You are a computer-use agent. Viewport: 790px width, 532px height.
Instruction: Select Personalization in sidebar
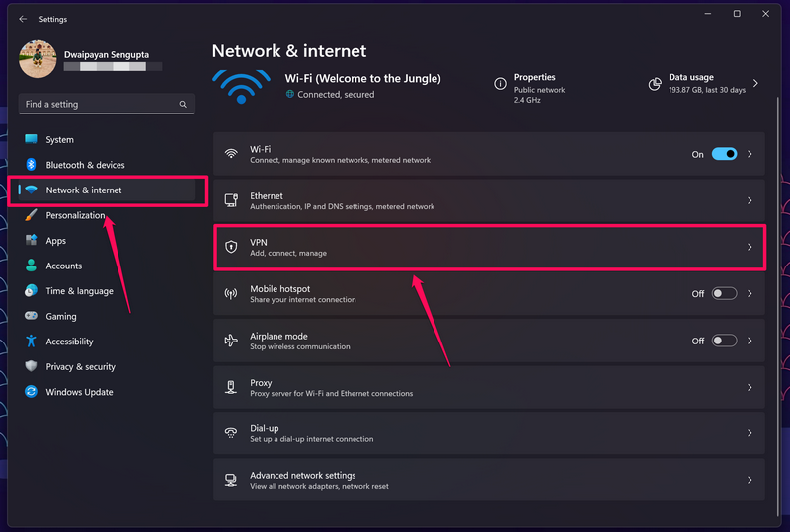(75, 215)
